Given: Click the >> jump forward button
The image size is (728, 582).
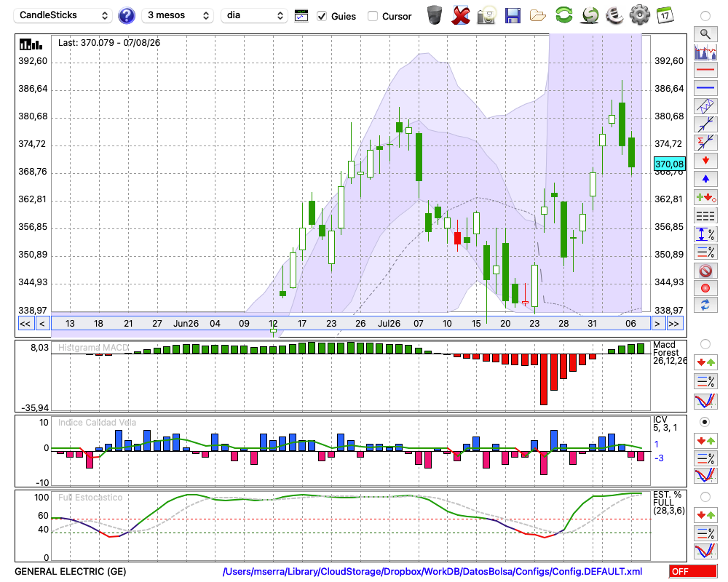Looking at the screenshot, I should coord(673,324).
